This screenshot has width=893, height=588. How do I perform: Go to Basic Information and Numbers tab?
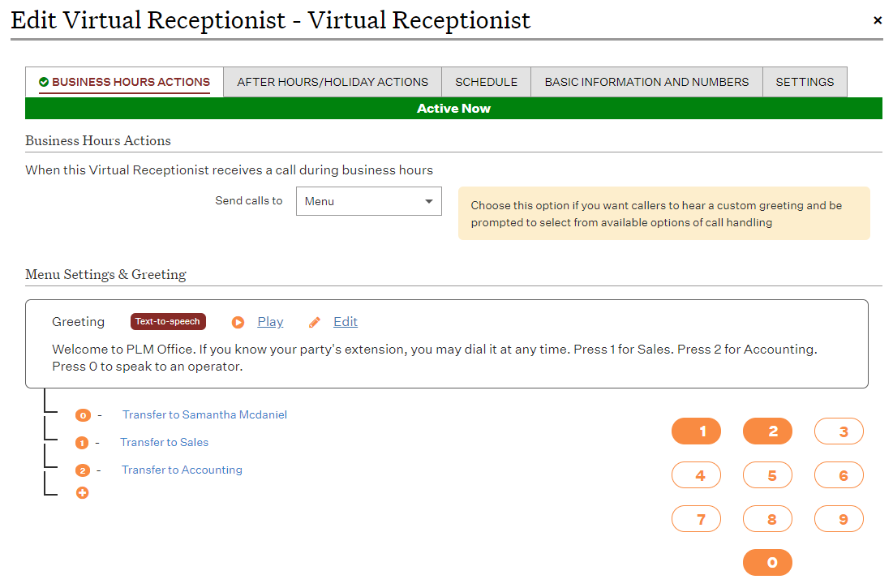pos(646,82)
